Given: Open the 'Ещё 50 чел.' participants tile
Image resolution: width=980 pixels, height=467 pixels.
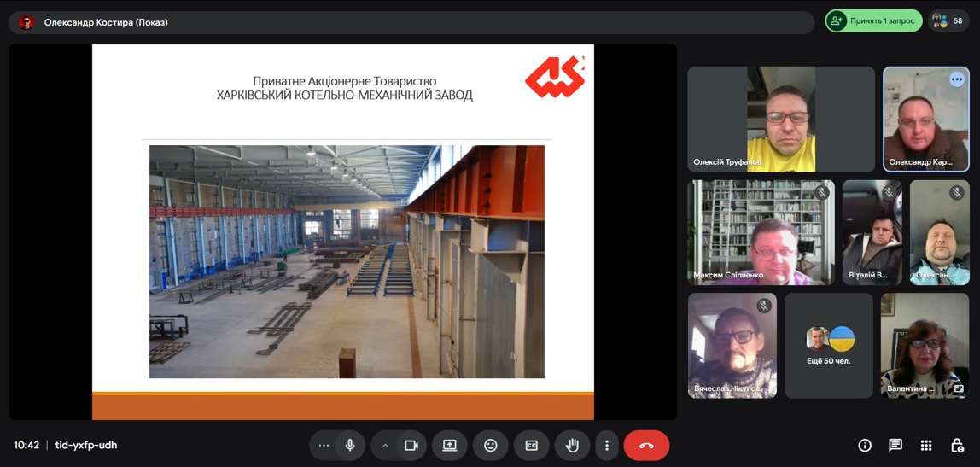Looking at the screenshot, I should (x=828, y=346).
